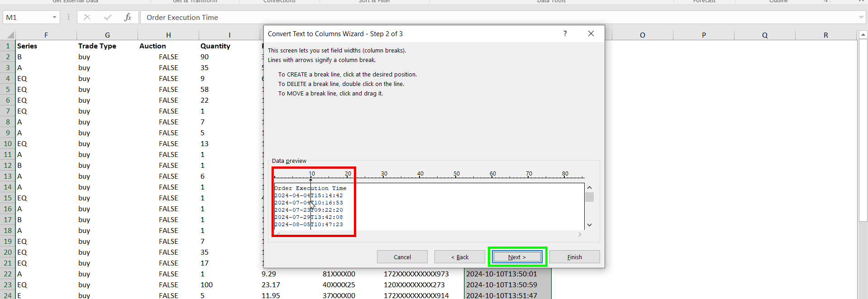The width and height of the screenshot is (868, 299).
Task: Click preview line 2024-04-04T15:14:42
Action: (x=309, y=195)
